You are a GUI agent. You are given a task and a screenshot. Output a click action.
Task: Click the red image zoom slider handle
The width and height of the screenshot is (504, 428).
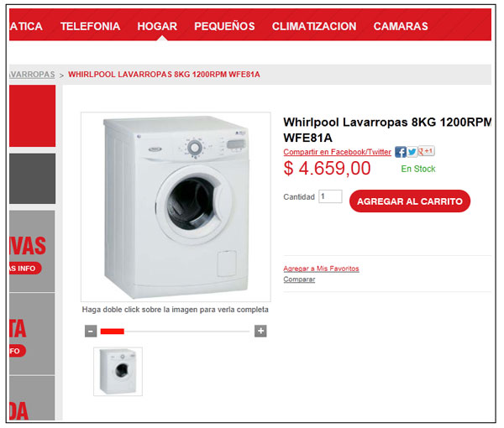[x=113, y=331]
